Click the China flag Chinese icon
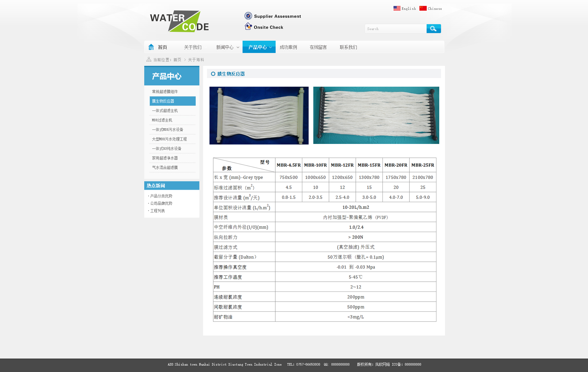This screenshot has width=588, height=372. pyautogui.click(x=423, y=8)
